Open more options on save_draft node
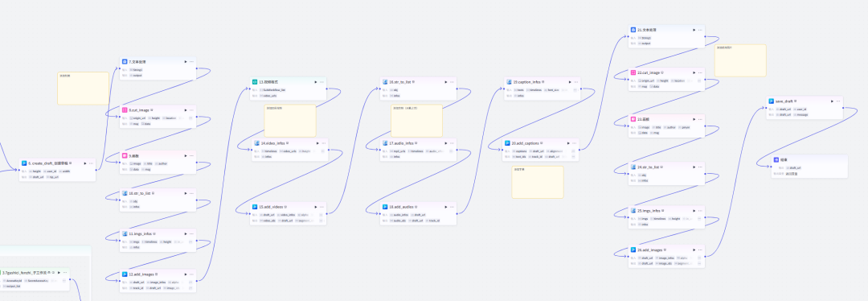 pos(838,101)
